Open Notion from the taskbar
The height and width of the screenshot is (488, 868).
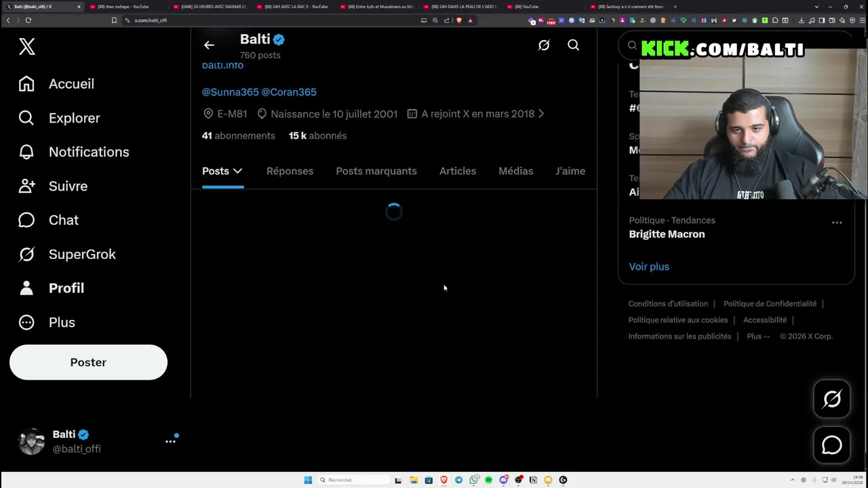(x=533, y=480)
